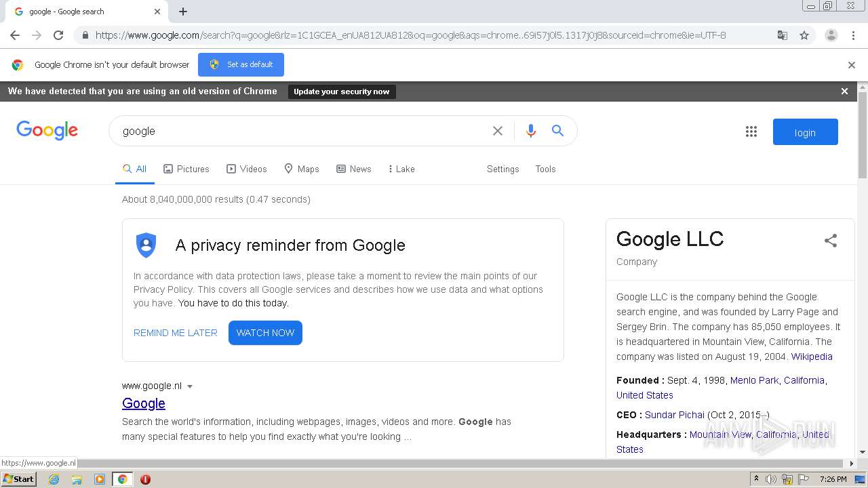Click the privacy shield icon

tap(146, 245)
